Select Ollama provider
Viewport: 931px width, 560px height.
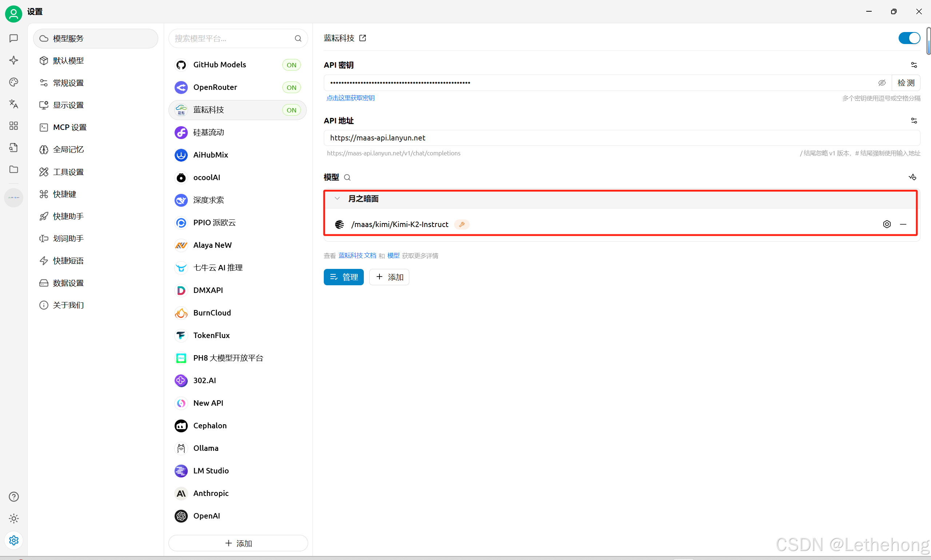pyautogui.click(x=238, y=448)
